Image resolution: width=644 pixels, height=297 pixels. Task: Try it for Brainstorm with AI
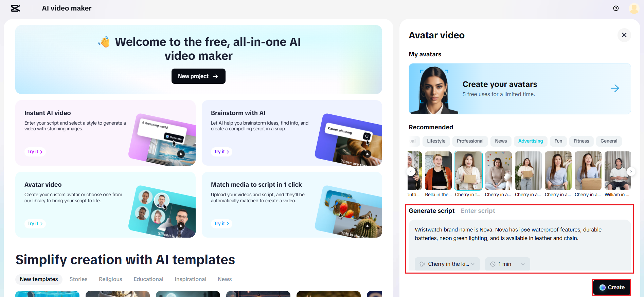pyautogui.click(x=221, y=152)
